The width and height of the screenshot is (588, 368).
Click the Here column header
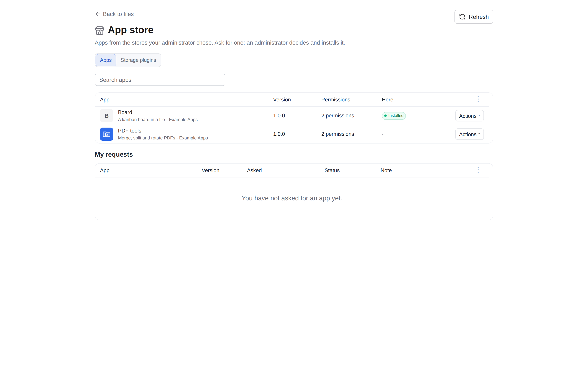coord(387,100)
